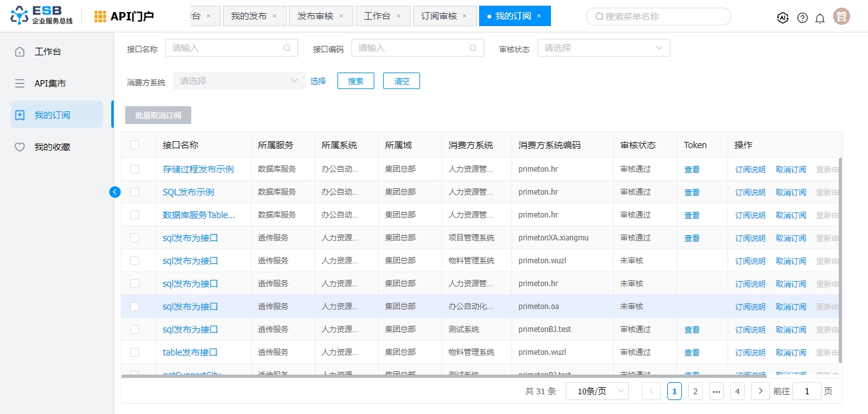Viewport: 868px width, 414px height.
Task: Check the box for 存储过程发布示例 row
Action: pyautogui.click(x=135, y=169)
